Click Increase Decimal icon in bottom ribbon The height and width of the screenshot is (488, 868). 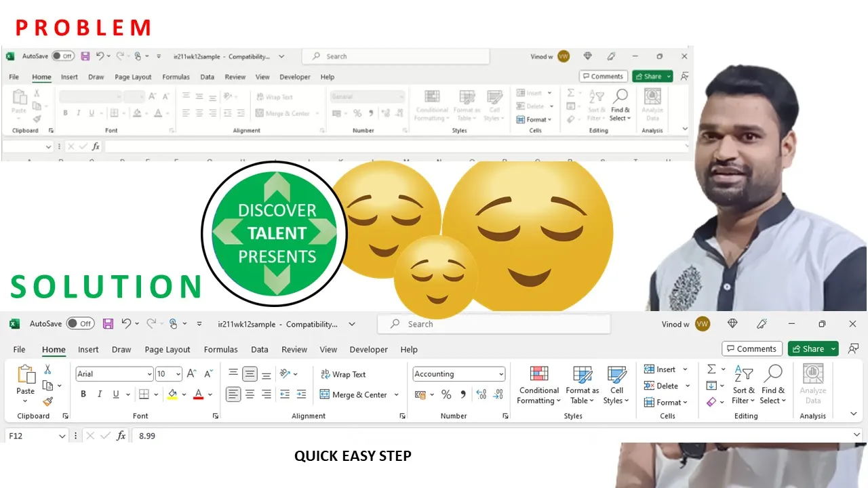pos(481,394)
